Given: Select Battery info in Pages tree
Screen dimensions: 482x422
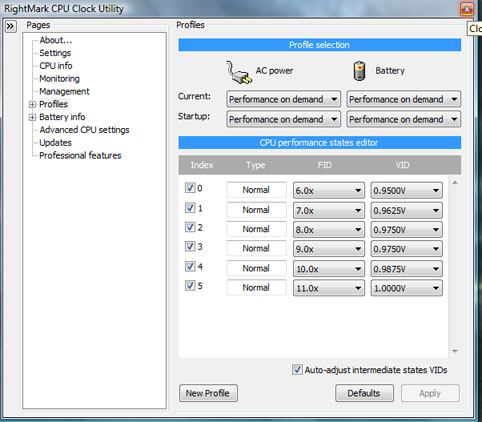Looking at the screenshot, I should pos(62,117).
